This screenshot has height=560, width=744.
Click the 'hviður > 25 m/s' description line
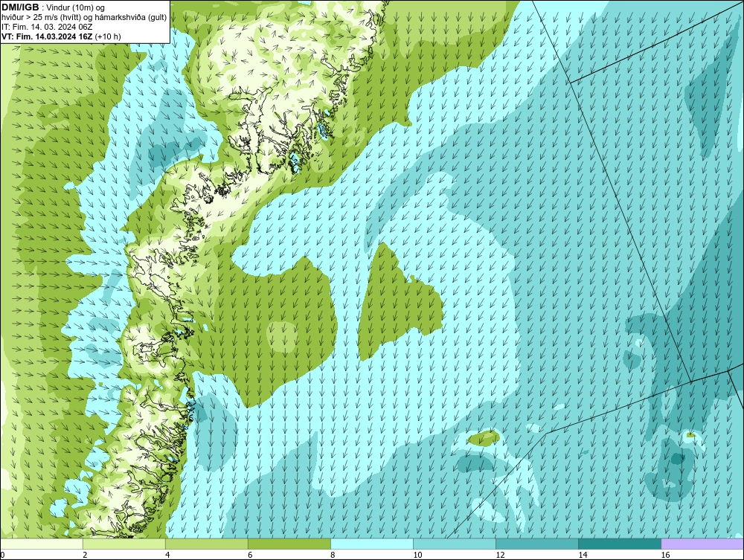click(x=84, y=18)
